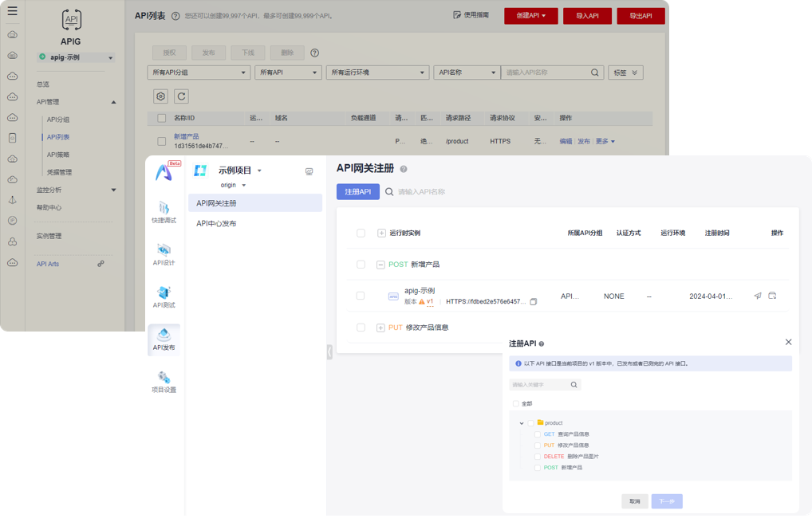Screen dimensions: 812x518
Task: Select the API网关注册 tab
Action: tap(255, 203)
